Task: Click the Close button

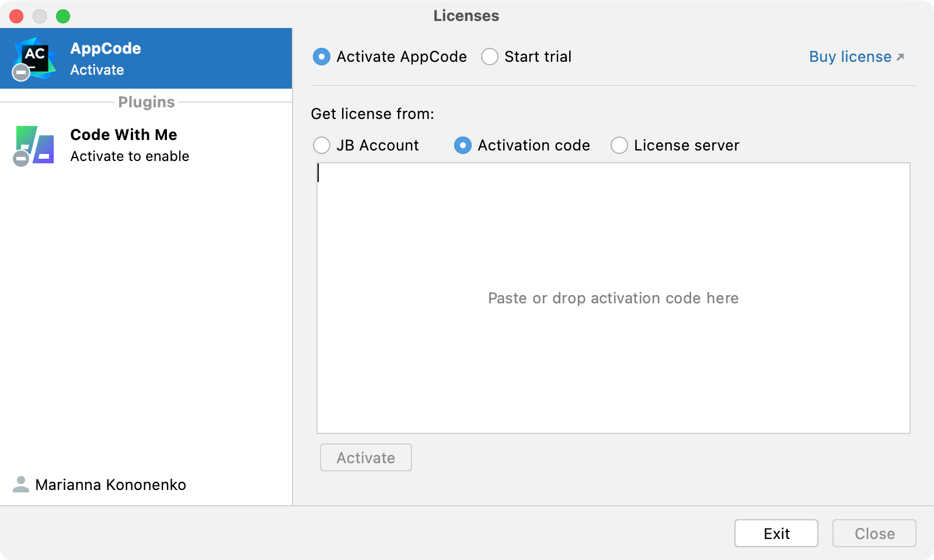Action: [874, 533]
